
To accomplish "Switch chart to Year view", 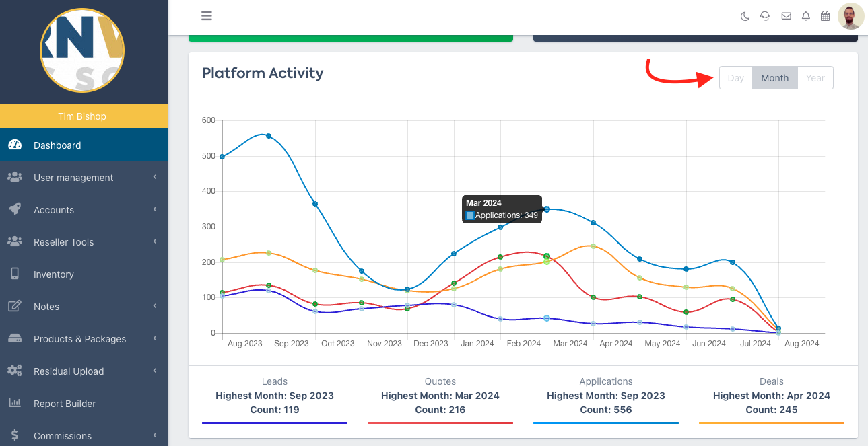I will pyautogui.click(x=815, y=78).
